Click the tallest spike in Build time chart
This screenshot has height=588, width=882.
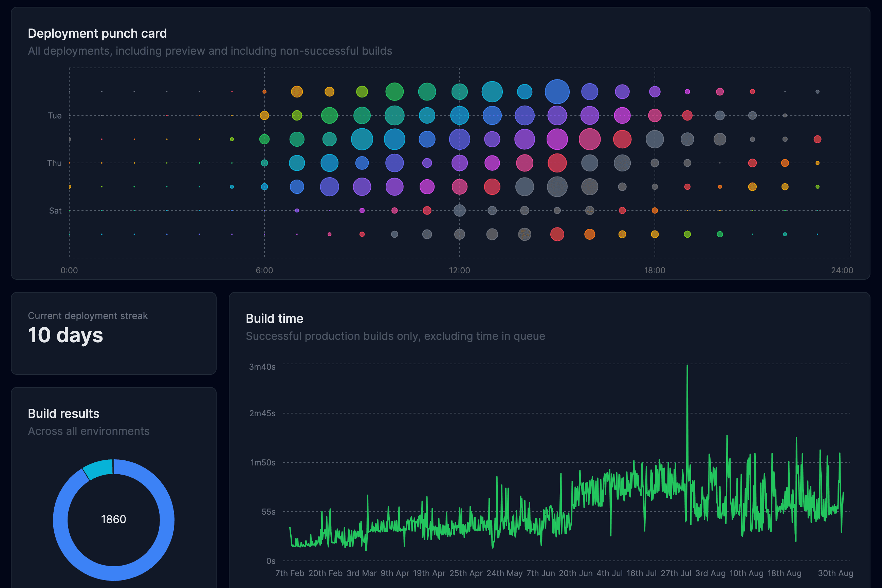(687, 367)
